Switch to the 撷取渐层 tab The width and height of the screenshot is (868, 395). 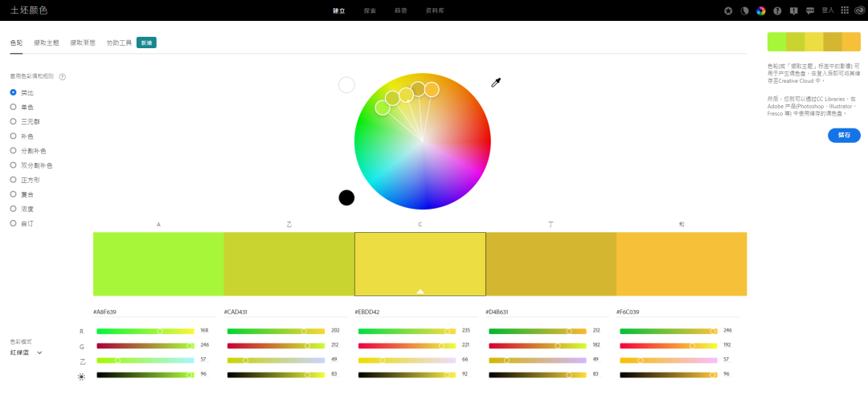point(83,43)
